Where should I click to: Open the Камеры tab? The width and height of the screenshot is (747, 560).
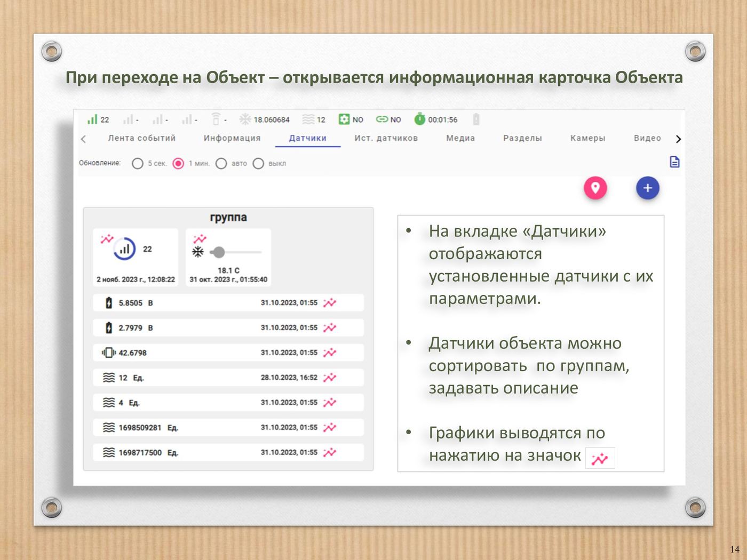pos(588,138)
